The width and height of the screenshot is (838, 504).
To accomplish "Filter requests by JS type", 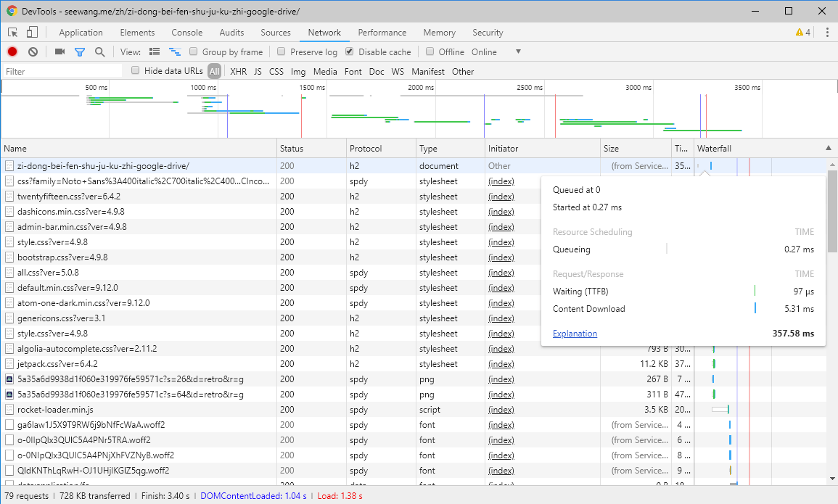I will click(x=258, y=72).
